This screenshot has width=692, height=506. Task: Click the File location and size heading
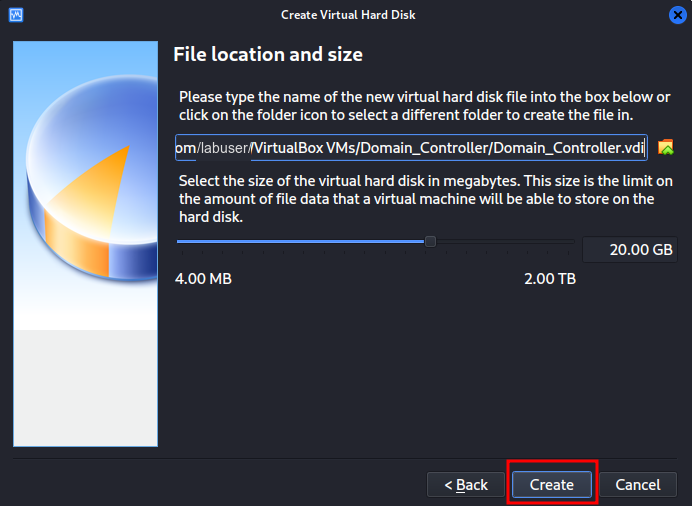pyautogui.click(x=268, y=55)
